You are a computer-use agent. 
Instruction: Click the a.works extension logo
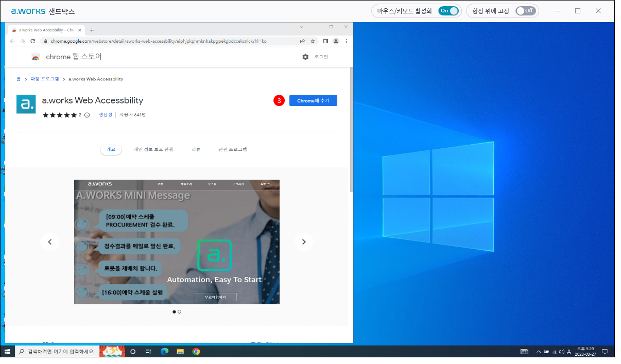[x=26, y=104]
